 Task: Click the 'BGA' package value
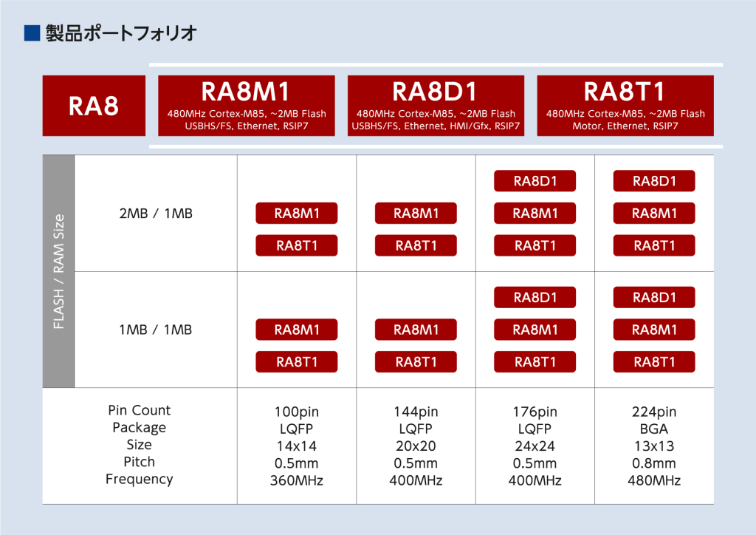[654, 429]
